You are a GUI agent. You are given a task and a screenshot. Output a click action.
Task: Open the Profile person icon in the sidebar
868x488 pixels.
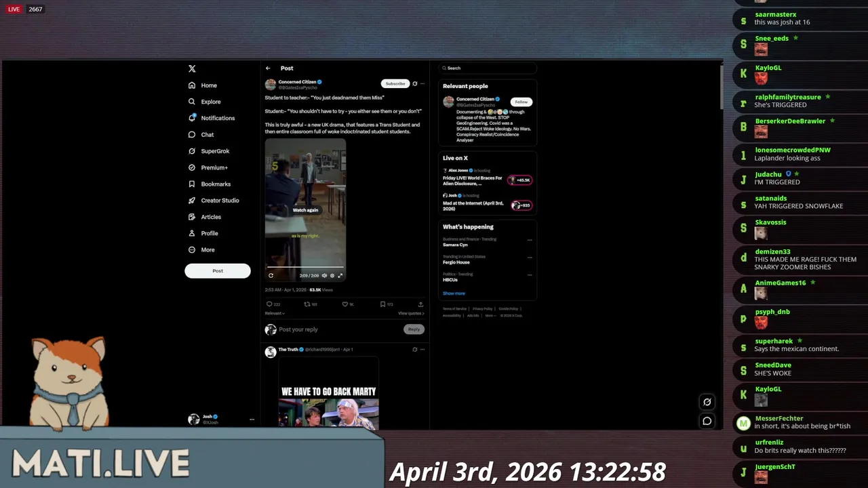coord(192,233)
